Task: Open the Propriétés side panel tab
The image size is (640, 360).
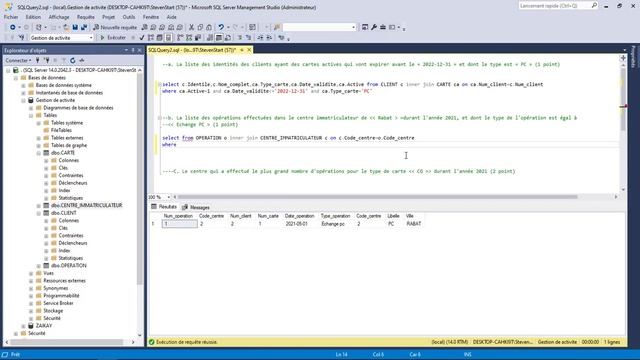Action: coord(633,56)
